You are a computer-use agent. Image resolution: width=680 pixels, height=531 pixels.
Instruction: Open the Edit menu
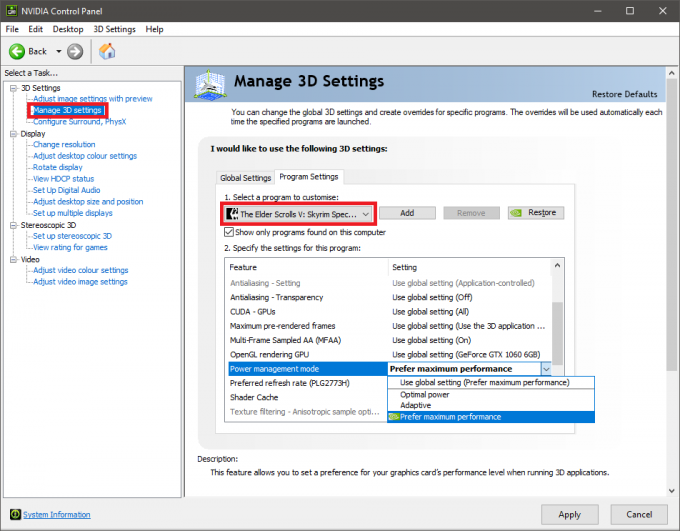pos(36,29)
